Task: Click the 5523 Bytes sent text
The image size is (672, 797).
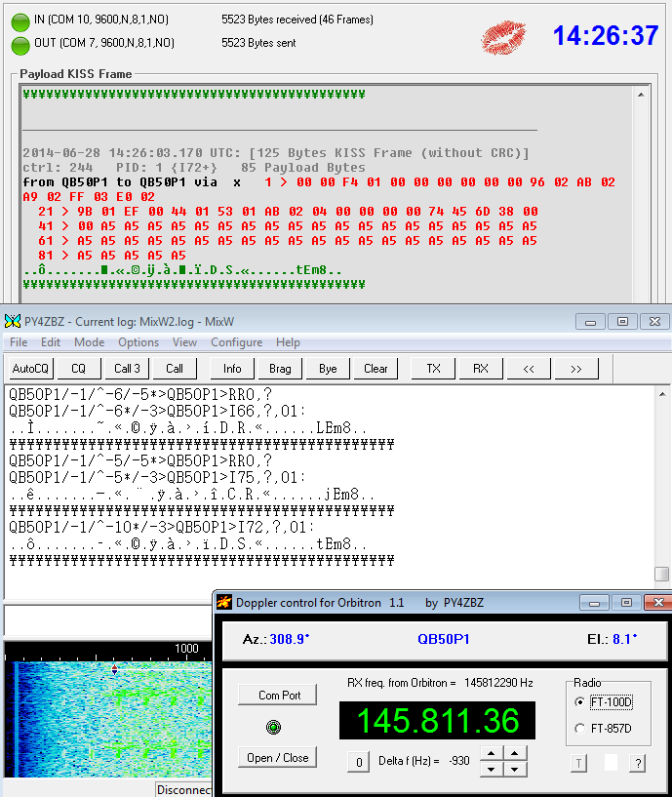Action: point(258,43)
